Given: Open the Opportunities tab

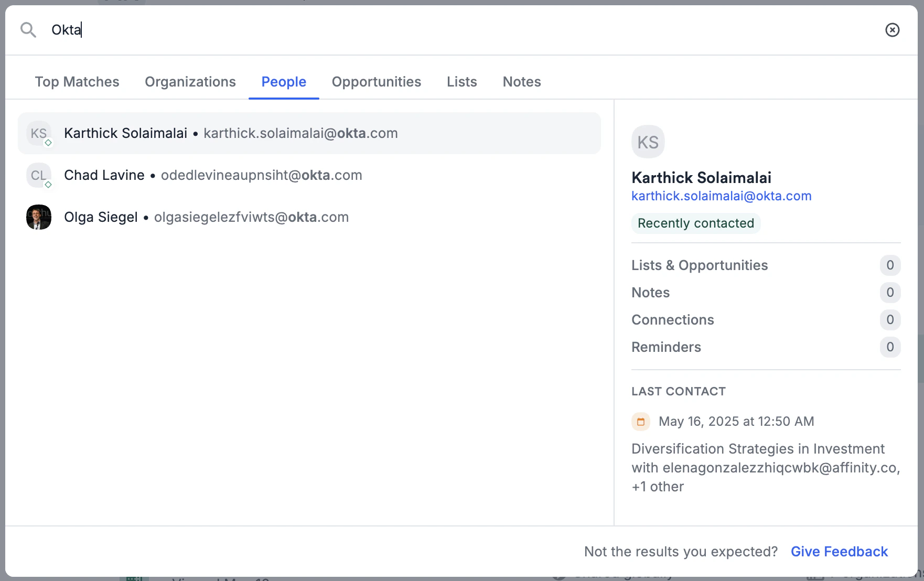Looking at the screenshot, I should (377, 82).
